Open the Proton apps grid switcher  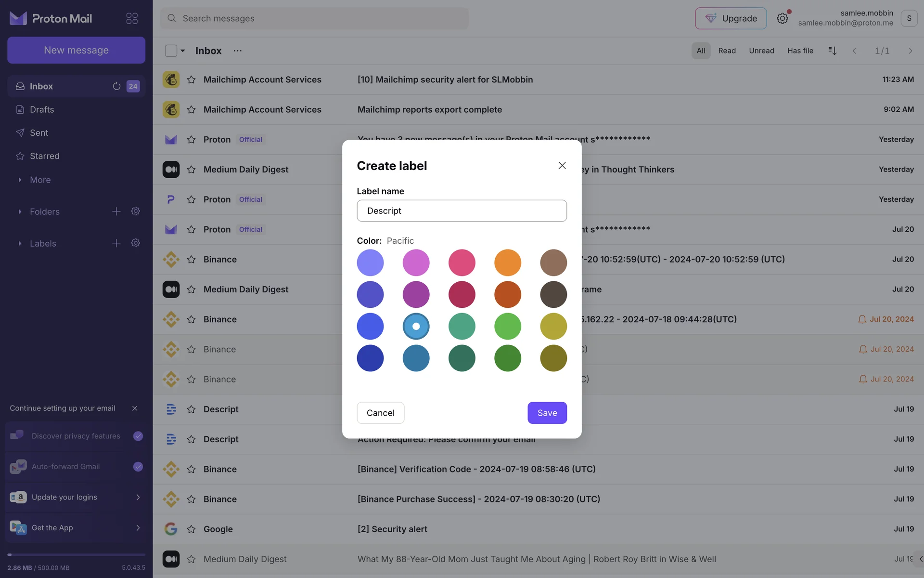[x=132, y=18]
